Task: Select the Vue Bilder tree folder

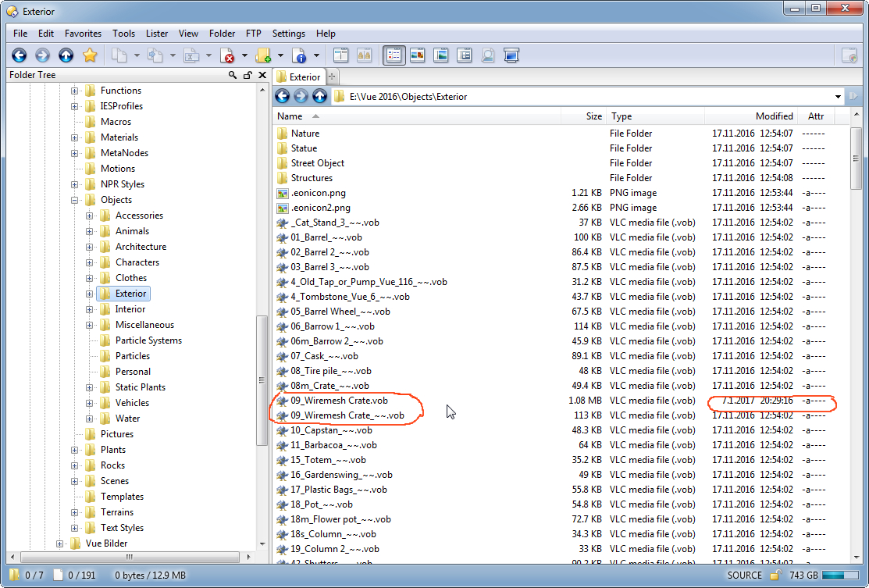Action: 106,543
